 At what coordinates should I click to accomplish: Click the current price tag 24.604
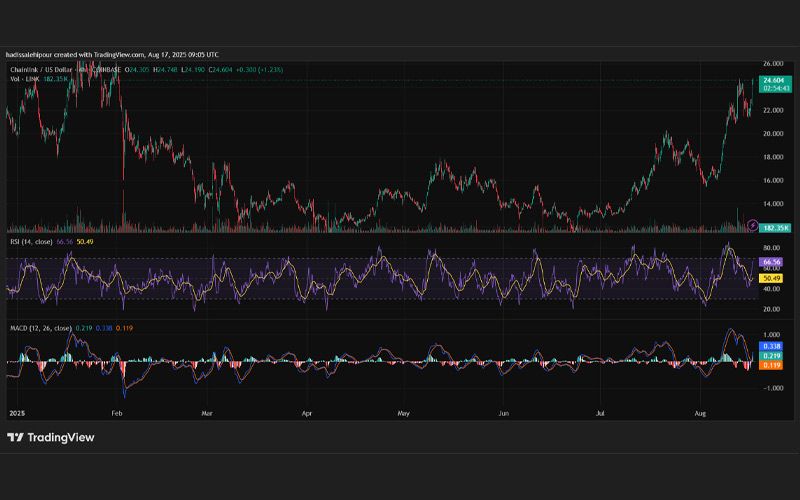pos(775,81)
